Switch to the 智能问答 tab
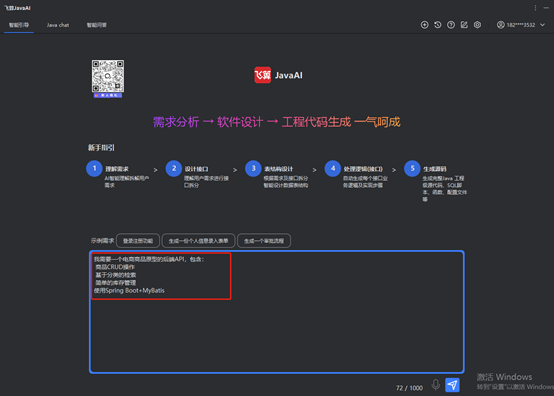Screen dimensions: 554x396 pos(97,25)
